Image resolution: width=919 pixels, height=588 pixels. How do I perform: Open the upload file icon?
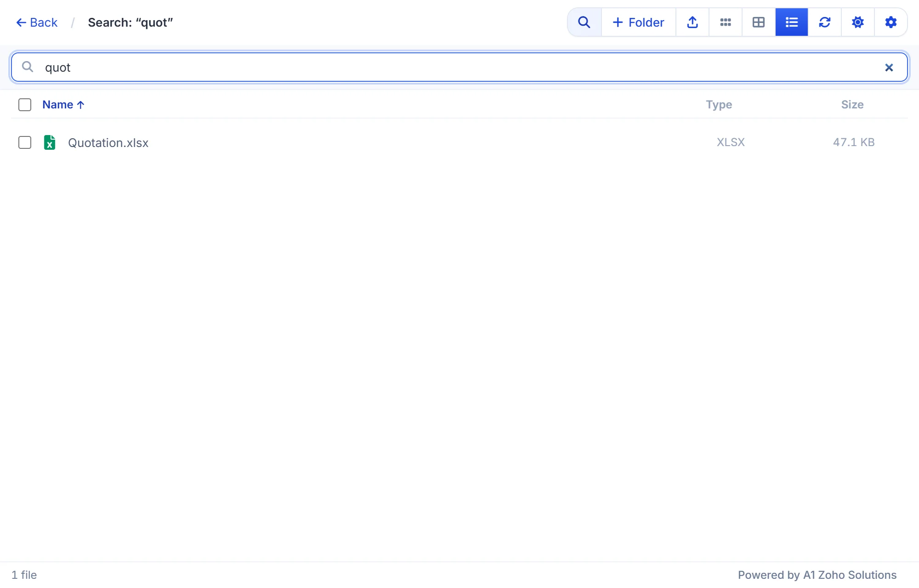(x=692, y=22)
